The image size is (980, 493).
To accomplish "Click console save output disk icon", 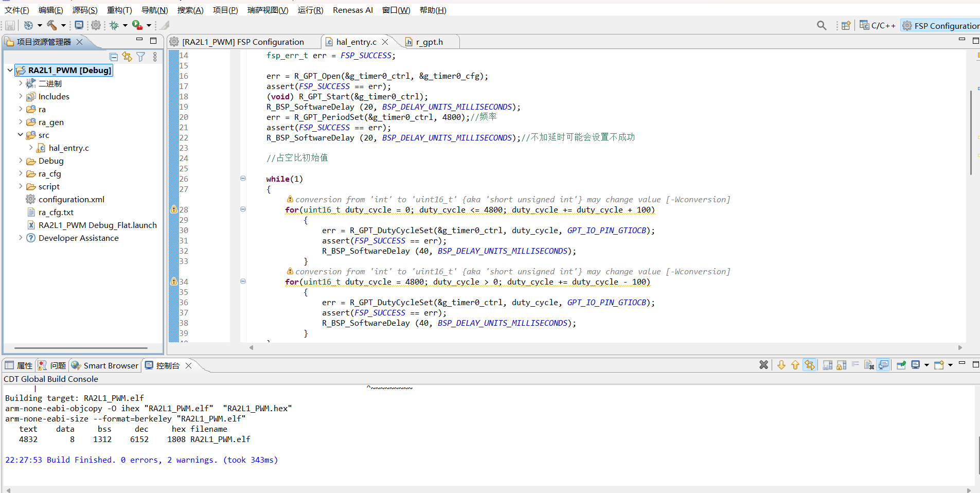I will pyautogui.click(x=827, y=365).
